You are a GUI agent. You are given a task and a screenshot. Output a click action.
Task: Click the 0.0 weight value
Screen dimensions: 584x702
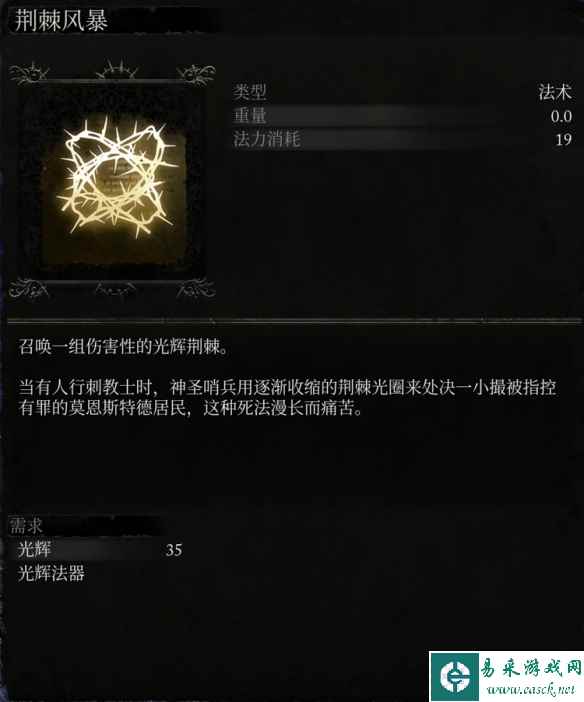(561, 116)
